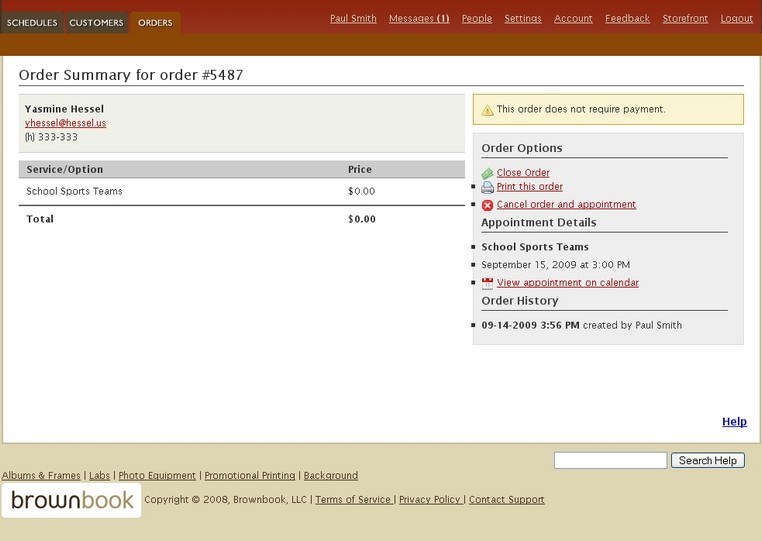Open the Background footer link
This screenshot has width=762, height=541.
331,475
